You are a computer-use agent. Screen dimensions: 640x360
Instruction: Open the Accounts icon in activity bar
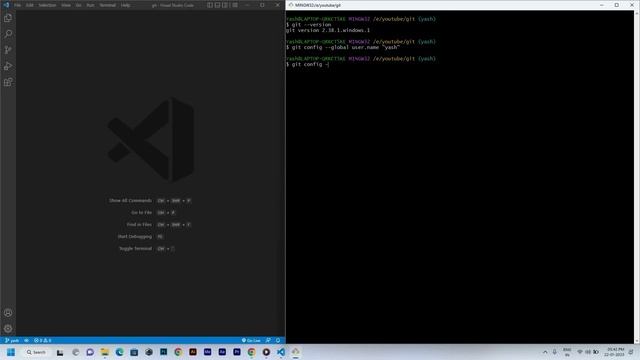[x=8, y=313]
